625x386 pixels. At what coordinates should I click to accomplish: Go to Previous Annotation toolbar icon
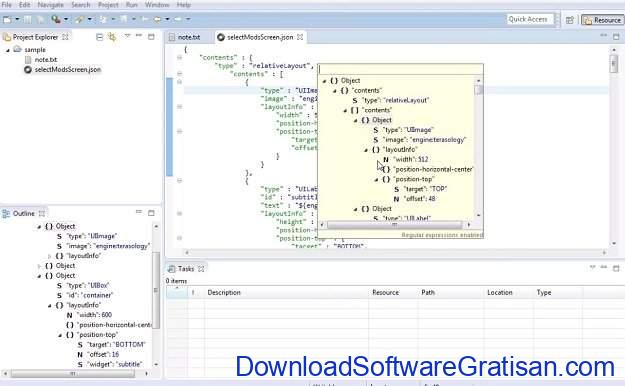124,19
